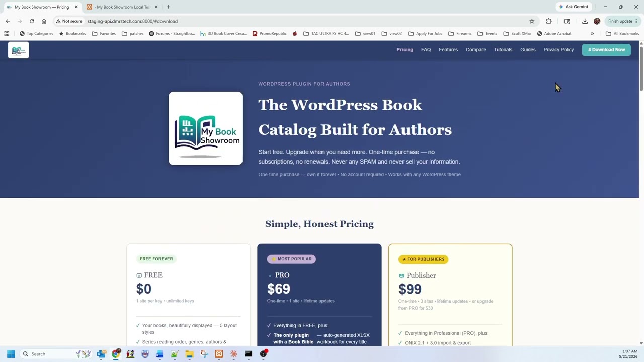
Task: Open the Chrome profile avatar
Action: click(x=597, y=21)
